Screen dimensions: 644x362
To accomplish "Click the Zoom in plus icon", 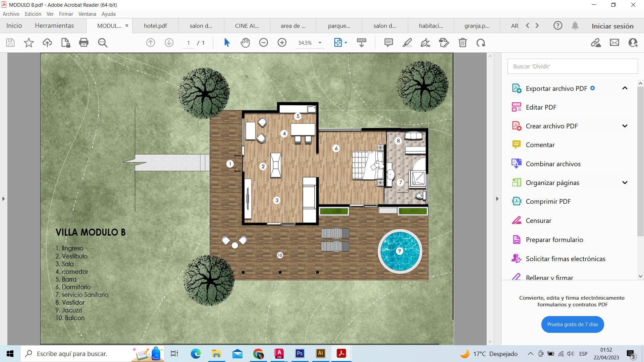I will pyautogui.click(x=282, y=43).
